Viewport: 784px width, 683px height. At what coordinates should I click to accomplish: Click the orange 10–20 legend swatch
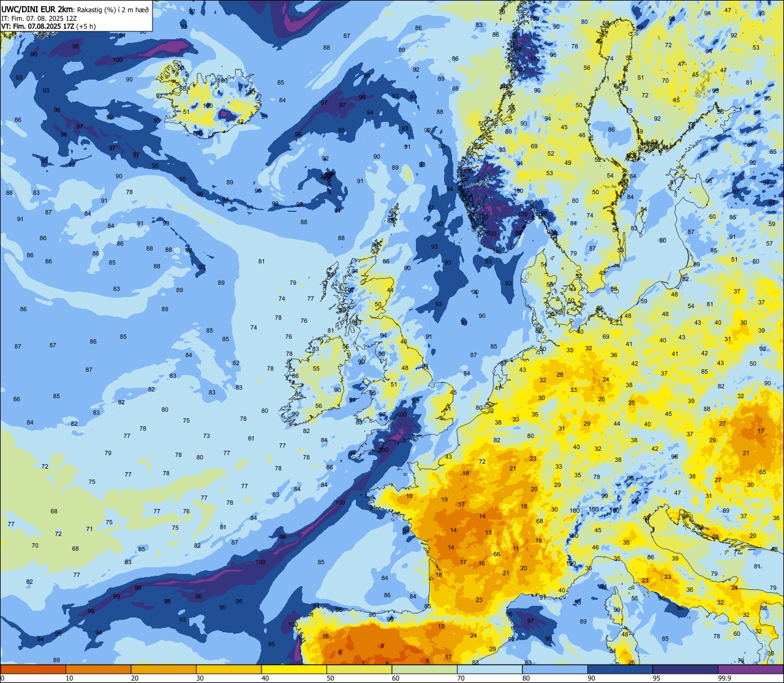pos(98,669)
